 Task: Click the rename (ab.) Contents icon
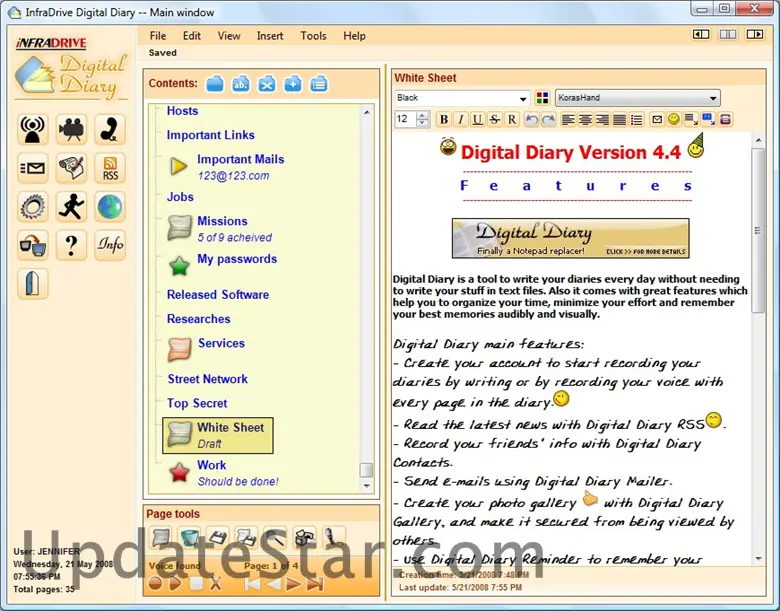(x=241, y=84)
